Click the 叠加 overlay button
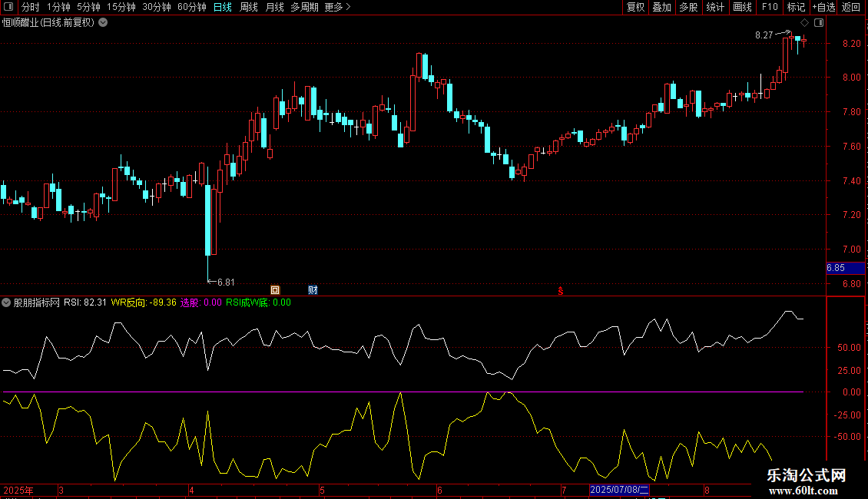The image size is (868, 499). pos(662,7)
